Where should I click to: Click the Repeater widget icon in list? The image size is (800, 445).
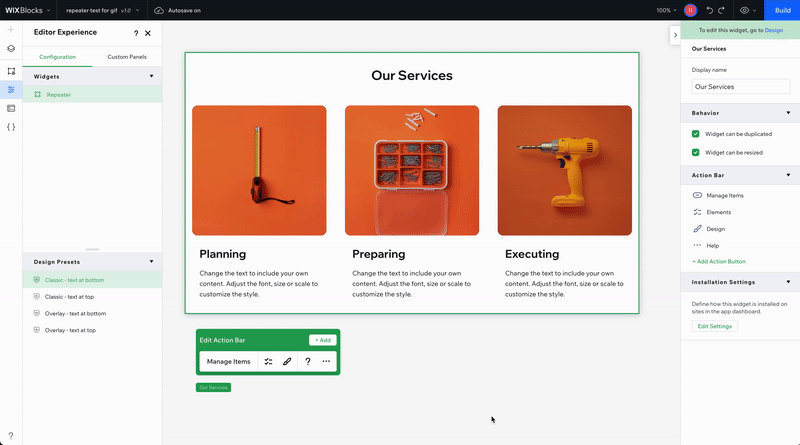pos(37,94)
